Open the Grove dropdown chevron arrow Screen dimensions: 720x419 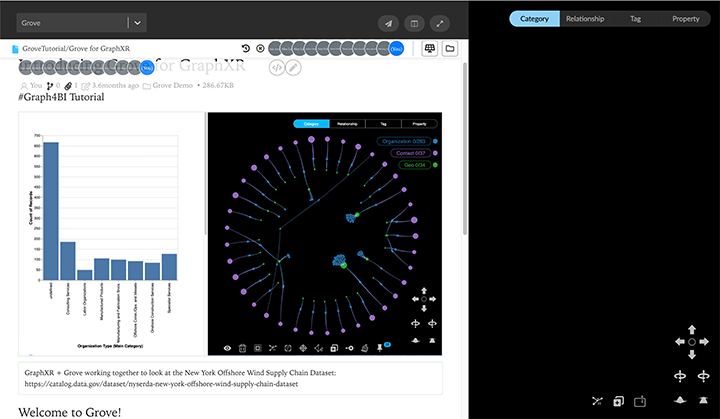coord(138,22)
